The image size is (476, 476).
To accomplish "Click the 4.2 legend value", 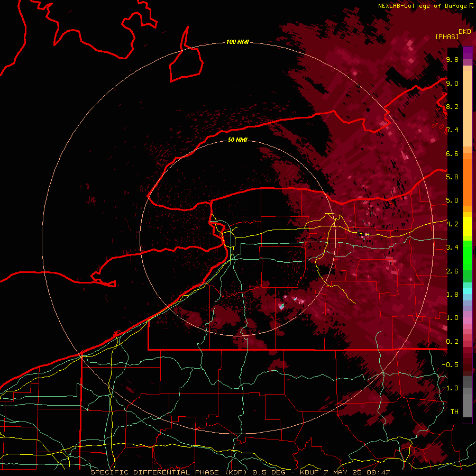I will 452,224.
